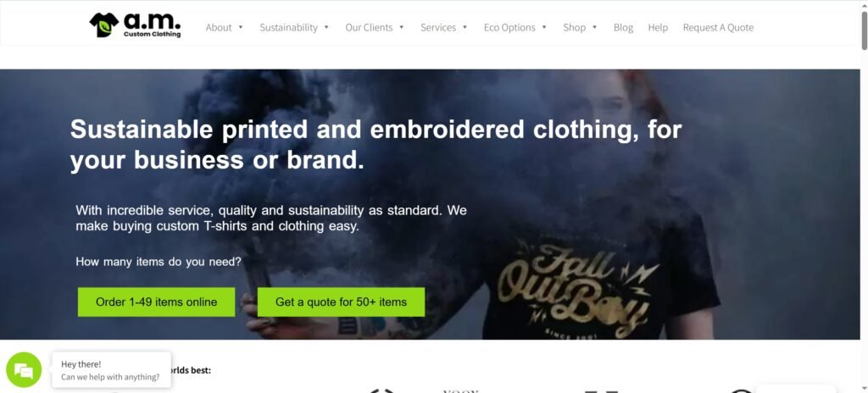Open the Help menu item
Screen dimensions: 868x393
(658, 27)
